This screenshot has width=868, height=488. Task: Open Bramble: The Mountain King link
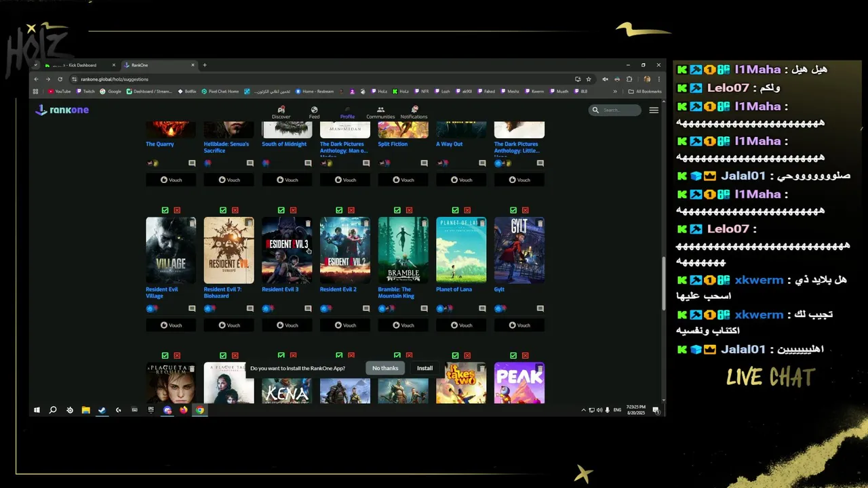click(x=396, y=292)
